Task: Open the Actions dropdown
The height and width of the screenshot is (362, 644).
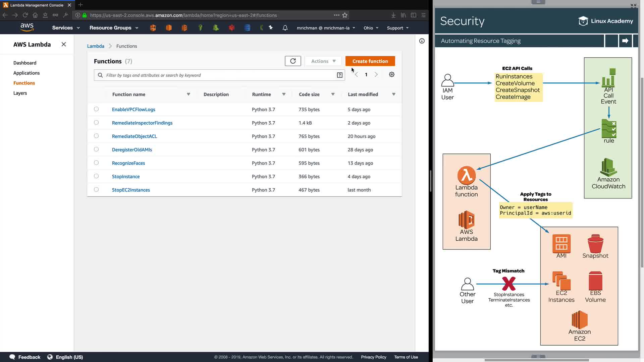Action: [323, 61]
